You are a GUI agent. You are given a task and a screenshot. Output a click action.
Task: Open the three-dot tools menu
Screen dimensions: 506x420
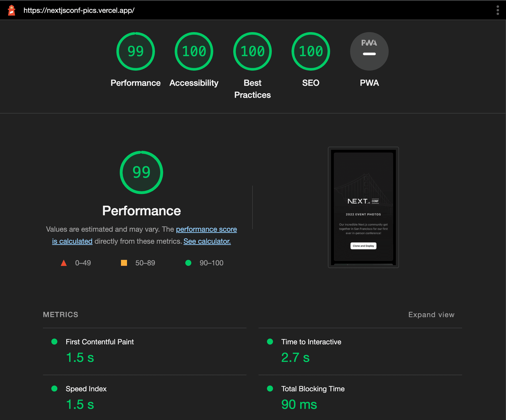point(498,10)
